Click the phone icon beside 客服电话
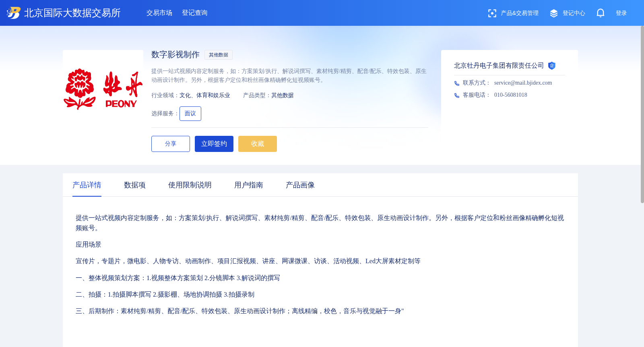The image size is (644, 347). pos(457,96)
